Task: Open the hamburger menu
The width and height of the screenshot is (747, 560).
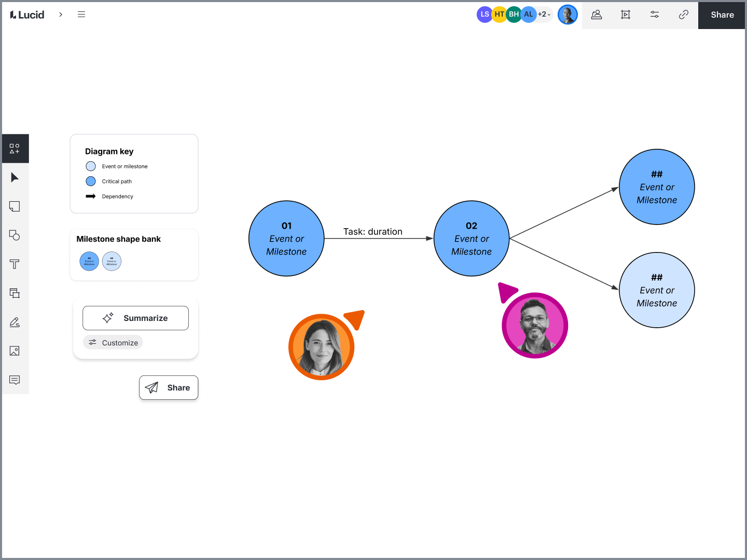Action: (x=81, y=15)
